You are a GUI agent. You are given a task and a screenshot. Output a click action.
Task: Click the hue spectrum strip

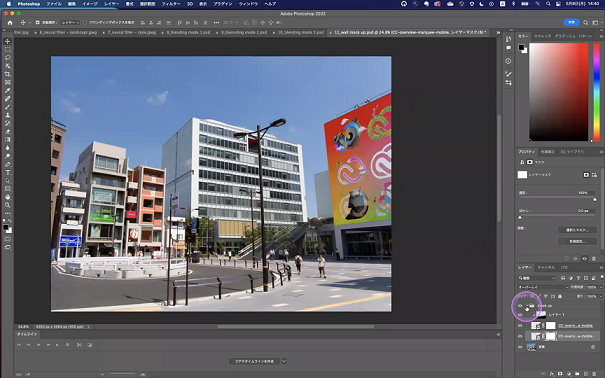tap(596, 92)
